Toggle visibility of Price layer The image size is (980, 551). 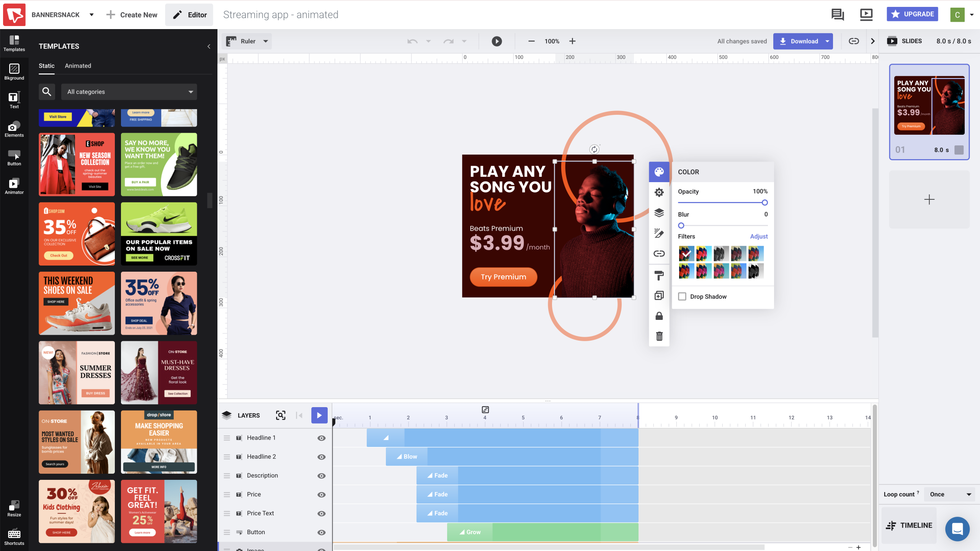(322, 495)
